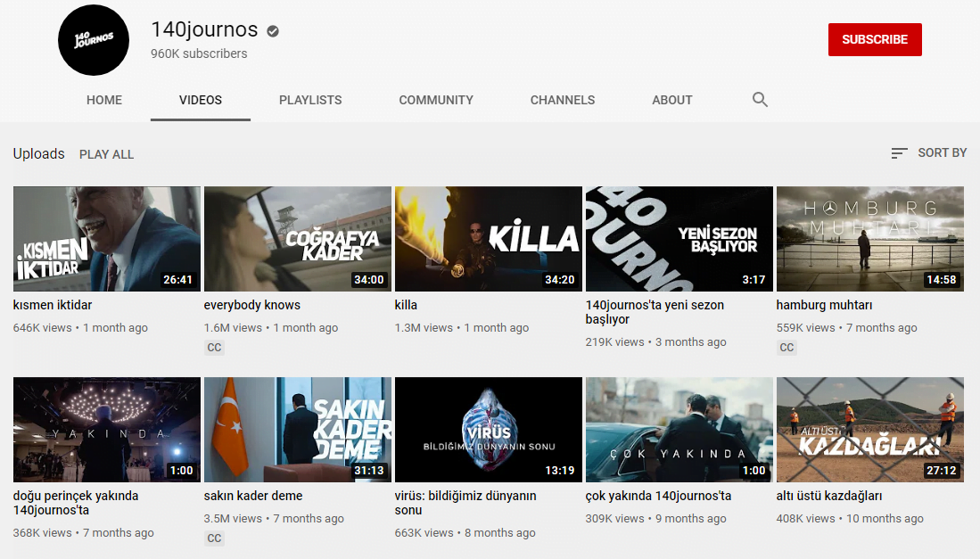Viewport: 980px width, 559px height.
Task: Click the CC badge under sakın kader deme
Action: click(x=214, y=538)
